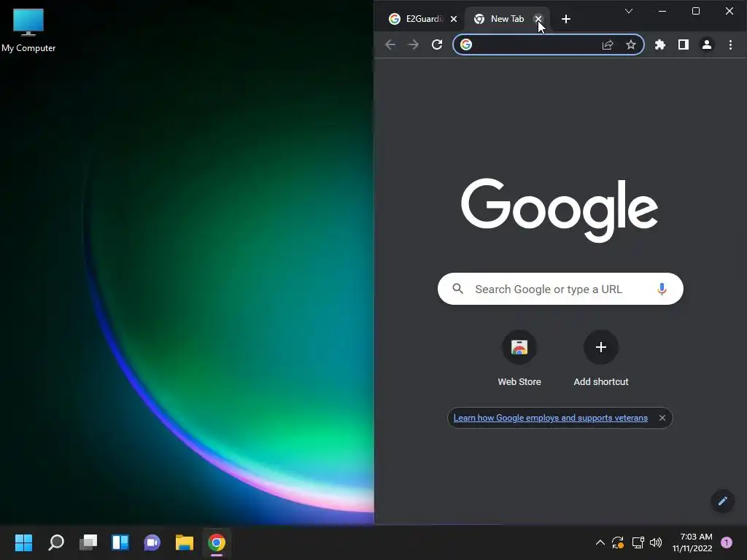747x560 pixels.
Task: Click the Search Google or type a URL box
Action: [560, 289]
